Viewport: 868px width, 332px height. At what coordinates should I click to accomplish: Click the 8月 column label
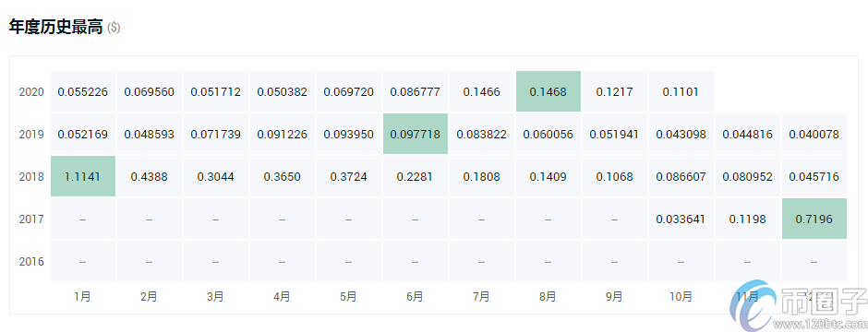pyautogui.click(x=548, y=297)
